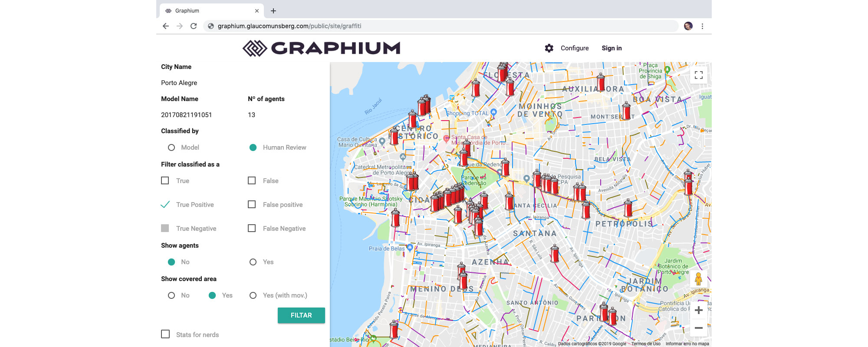Click the spray can marker near Menino Deus

463,280
